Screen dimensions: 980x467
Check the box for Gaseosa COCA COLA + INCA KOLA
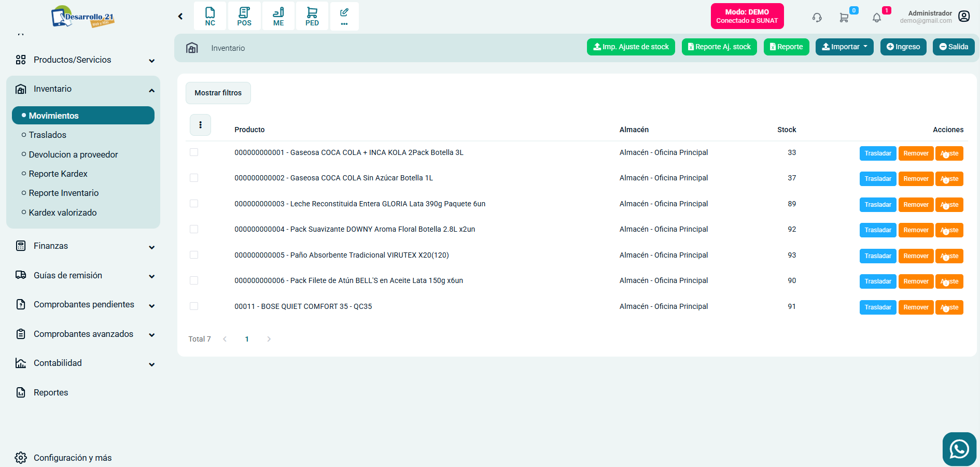pos(194,152)
